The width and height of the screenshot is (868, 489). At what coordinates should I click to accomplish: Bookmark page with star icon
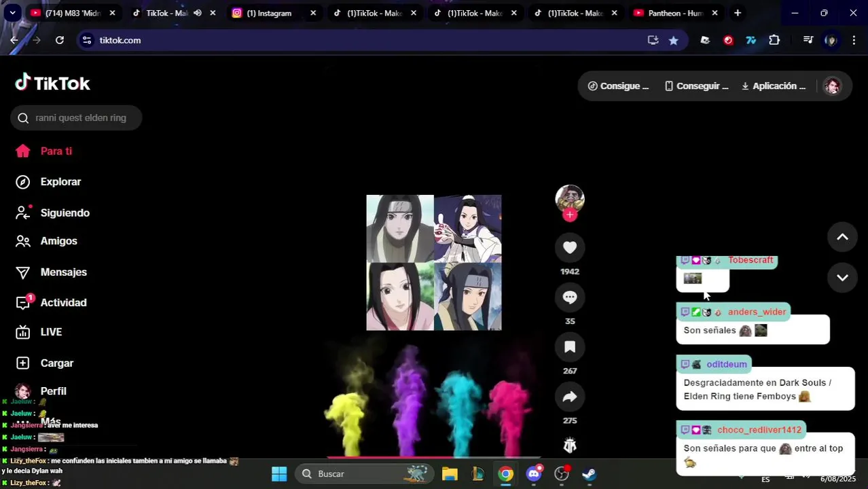pyautogui.click(x=673, y=40)
